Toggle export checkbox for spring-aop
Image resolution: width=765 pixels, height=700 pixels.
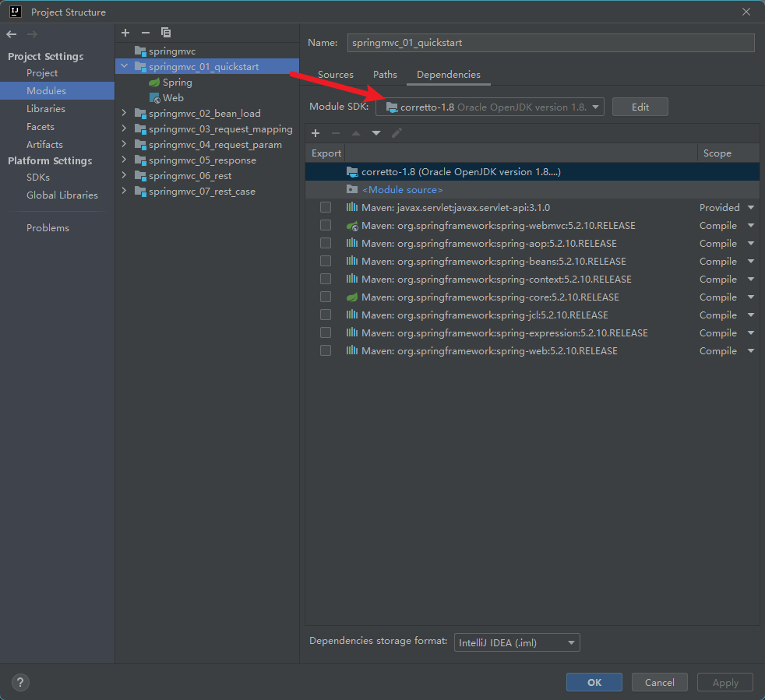[326, 243]
